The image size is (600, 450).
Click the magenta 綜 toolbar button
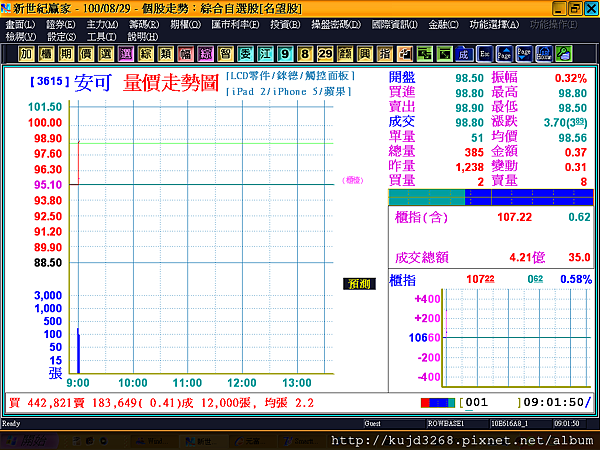(205, 54)
